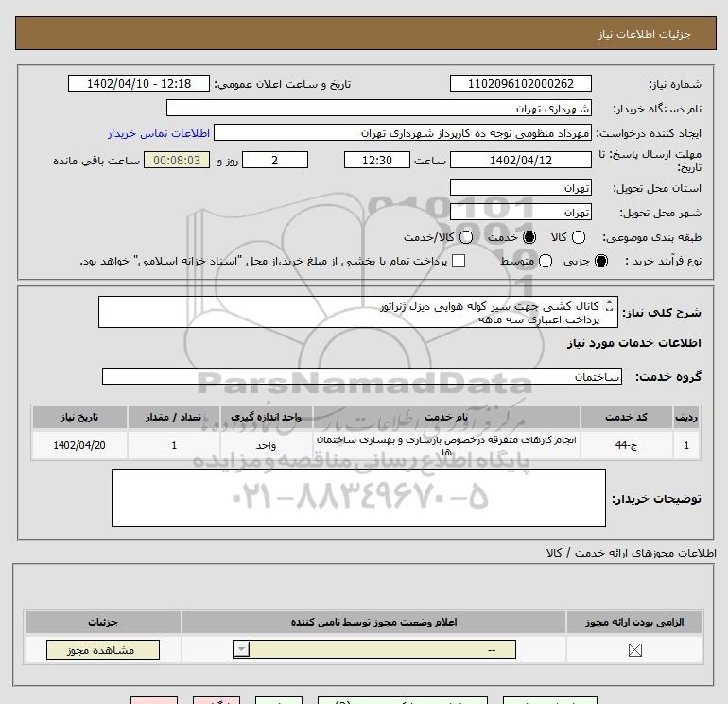
Task: Select the کالا radio button
Action: pyautogui.click(x=578, y=237)
